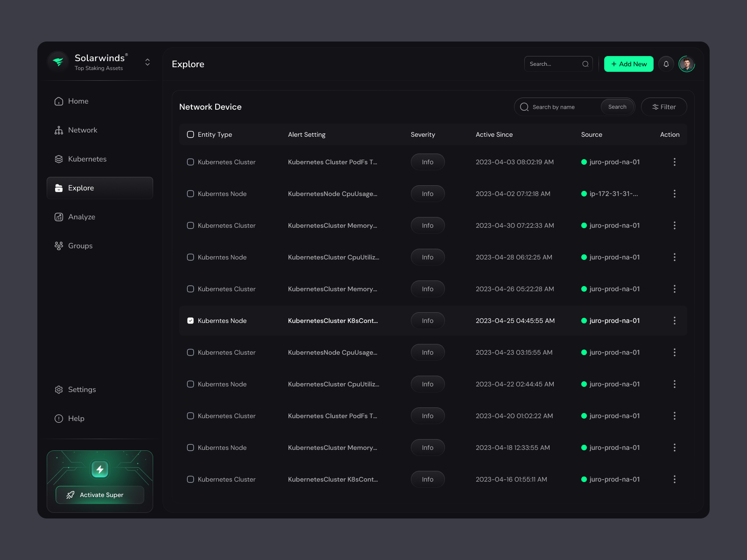Open action menu for 2023-04-18 row

point(674,448)
